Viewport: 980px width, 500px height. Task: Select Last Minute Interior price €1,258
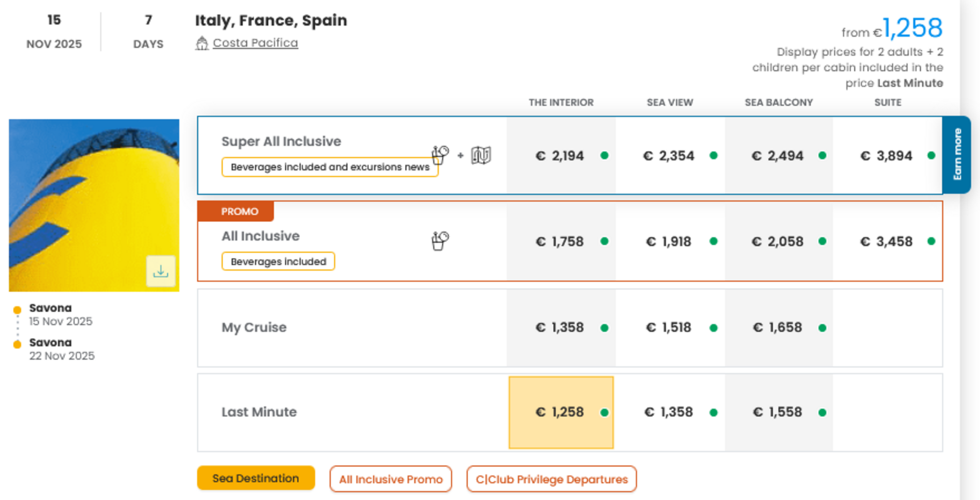point(561,412)
